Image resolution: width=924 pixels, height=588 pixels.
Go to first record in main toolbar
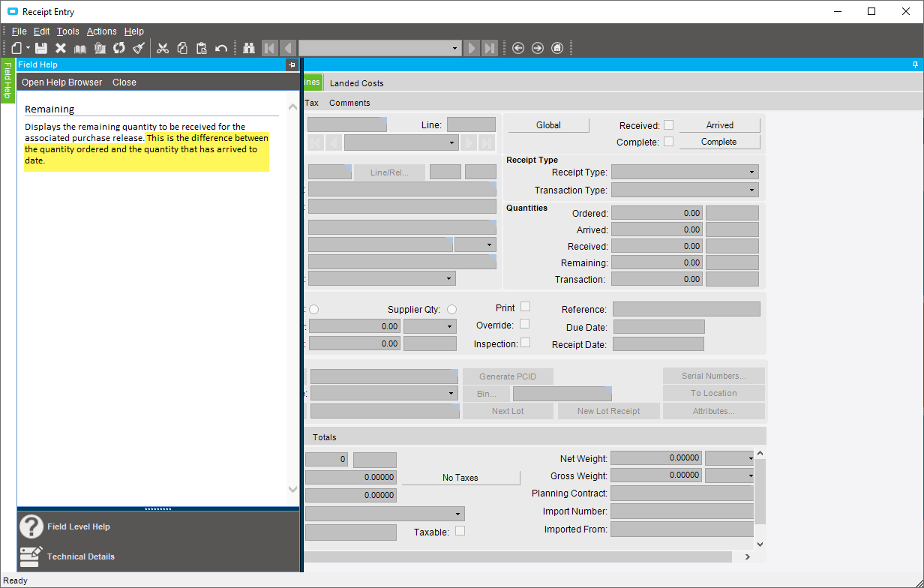coord(269,48)
